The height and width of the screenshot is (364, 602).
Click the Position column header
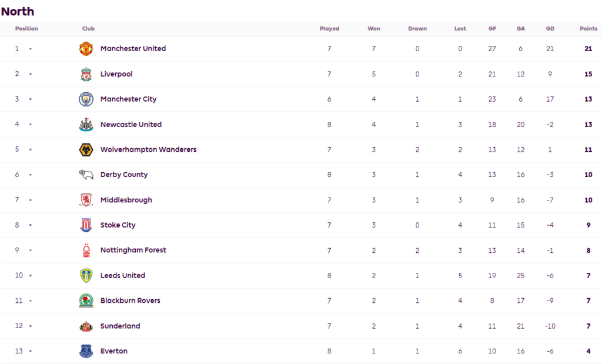coord(26,28)
